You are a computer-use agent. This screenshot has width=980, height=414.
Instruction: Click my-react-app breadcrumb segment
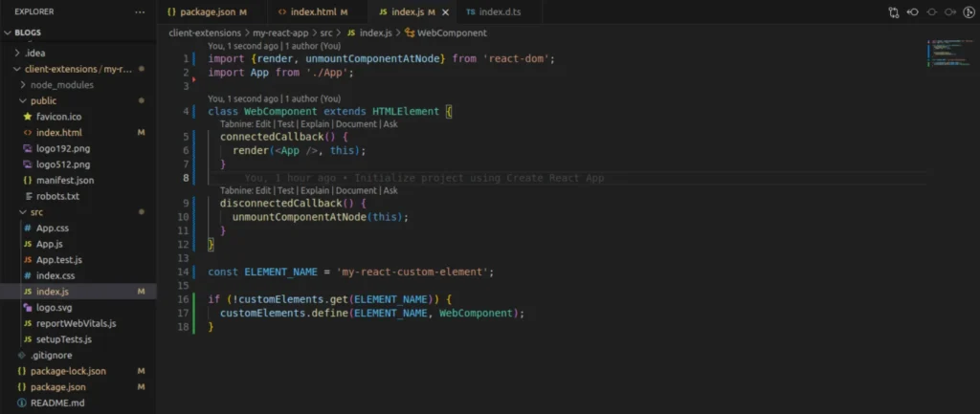click(x=280, y=33)
